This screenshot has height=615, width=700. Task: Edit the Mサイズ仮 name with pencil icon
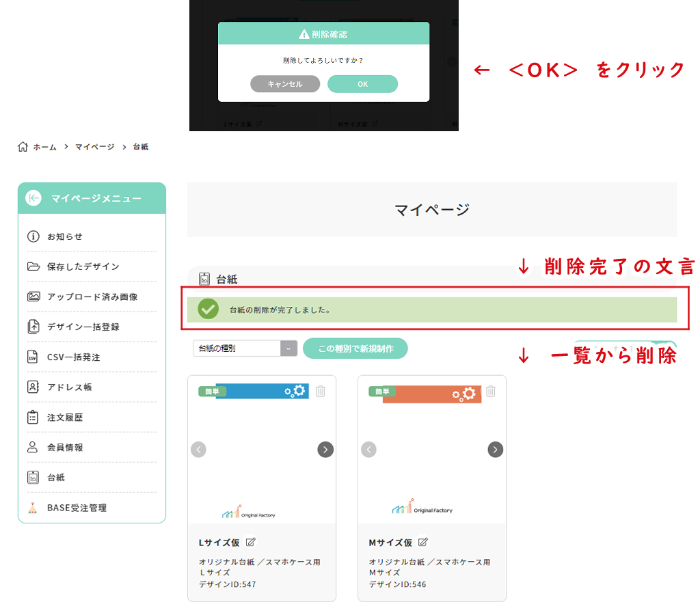click(x=423, y=543)
